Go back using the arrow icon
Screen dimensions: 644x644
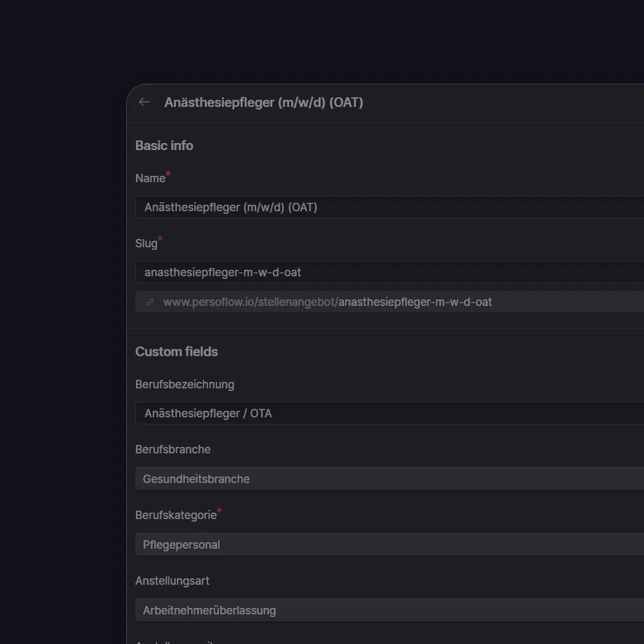click(144, 102)
